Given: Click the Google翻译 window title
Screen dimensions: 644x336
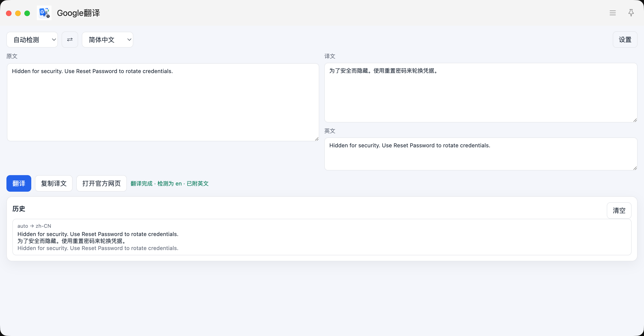Looking at the screenshot, I should click(79, 13).
